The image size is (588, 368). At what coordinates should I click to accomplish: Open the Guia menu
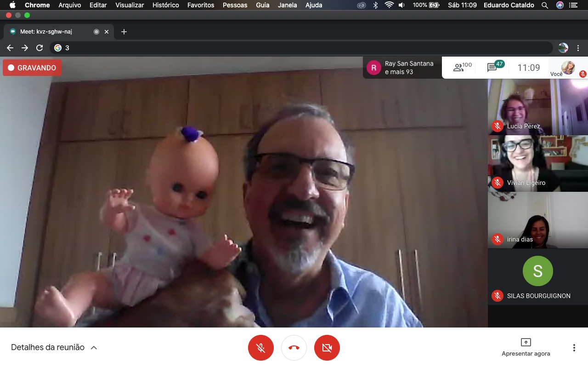click(x=263, y=5)
